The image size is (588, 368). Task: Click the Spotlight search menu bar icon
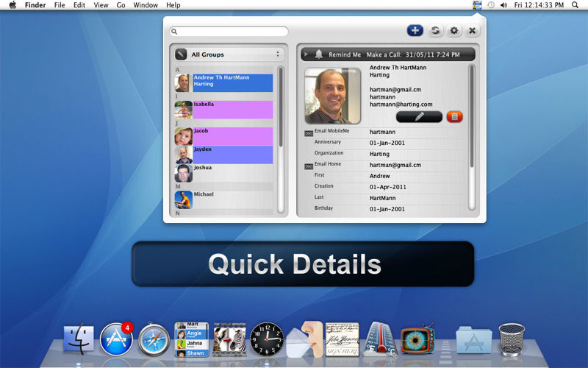coord(575,5)
